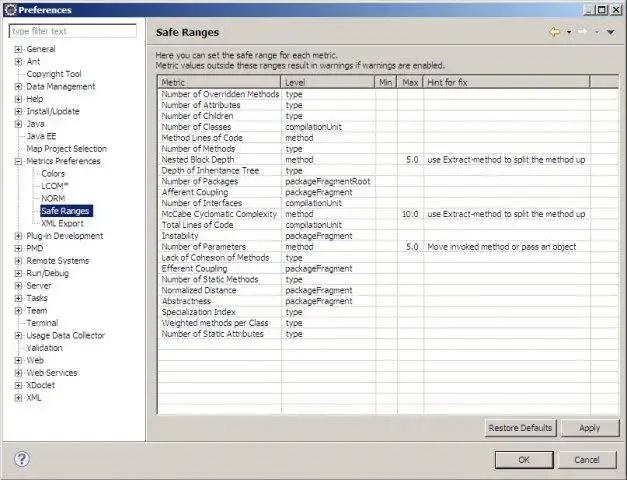Select the Nested Block Depth metric row
This screenshot has height=480, width=627.
388,160
